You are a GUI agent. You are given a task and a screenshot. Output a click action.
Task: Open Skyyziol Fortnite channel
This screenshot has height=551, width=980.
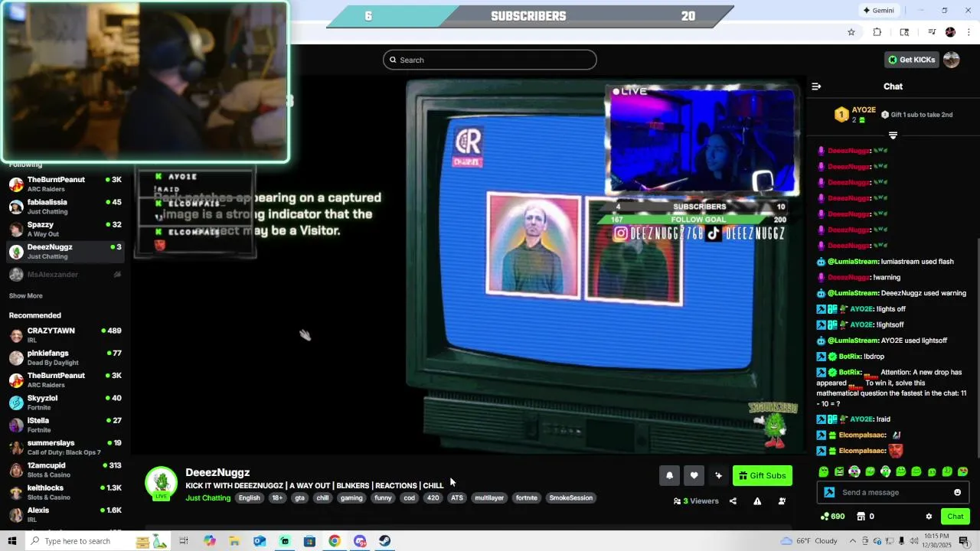click(65, 403)
